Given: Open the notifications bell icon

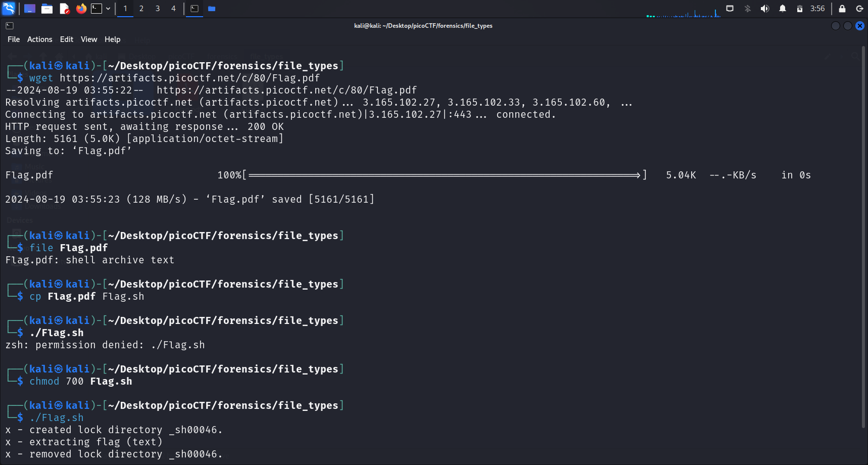Looking at the screenshot, I should point(783,9).
